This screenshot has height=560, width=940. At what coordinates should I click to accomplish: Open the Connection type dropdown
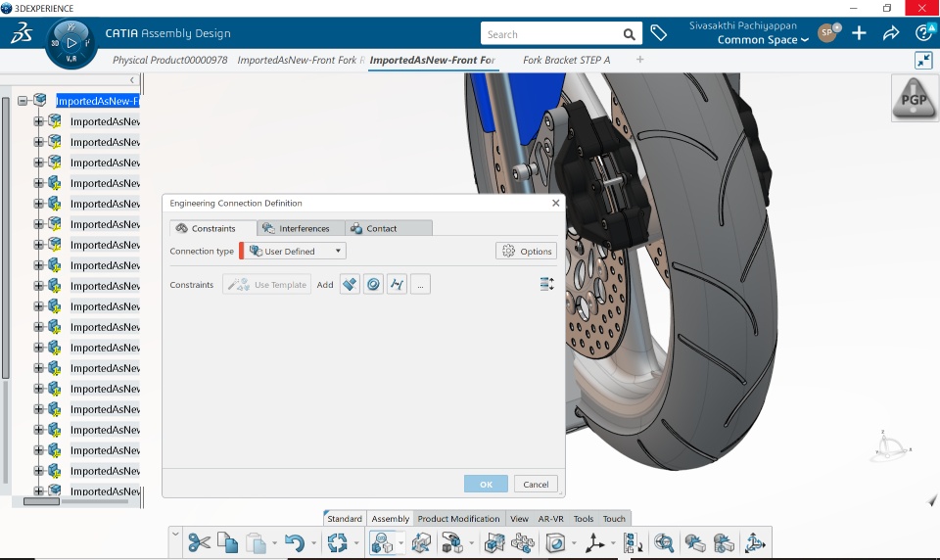coord(294,251)
